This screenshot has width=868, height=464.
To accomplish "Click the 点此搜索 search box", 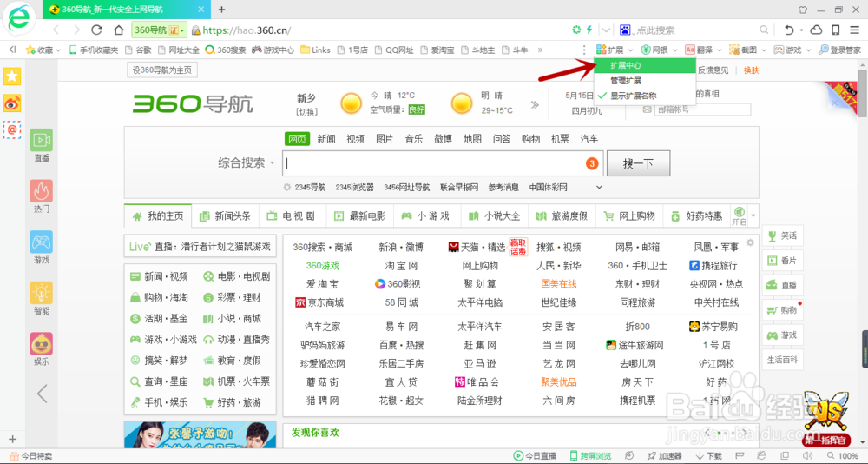I will pyautogui.click(x=694, y=30).
